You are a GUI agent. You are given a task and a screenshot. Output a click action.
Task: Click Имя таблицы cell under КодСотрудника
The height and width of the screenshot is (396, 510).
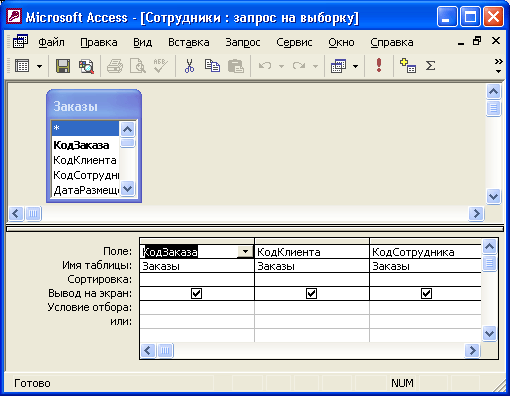point(425,266)
